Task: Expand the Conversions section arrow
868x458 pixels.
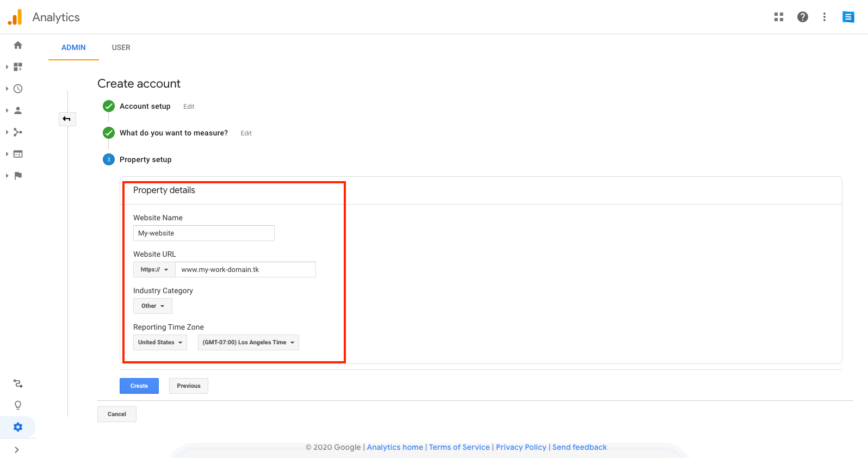Action: coord(7,176)
